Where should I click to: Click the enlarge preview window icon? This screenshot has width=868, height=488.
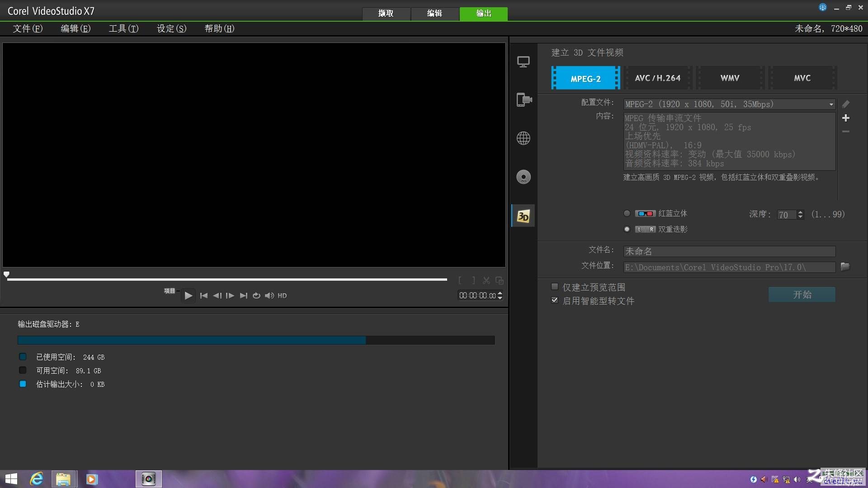click(500, 281)
